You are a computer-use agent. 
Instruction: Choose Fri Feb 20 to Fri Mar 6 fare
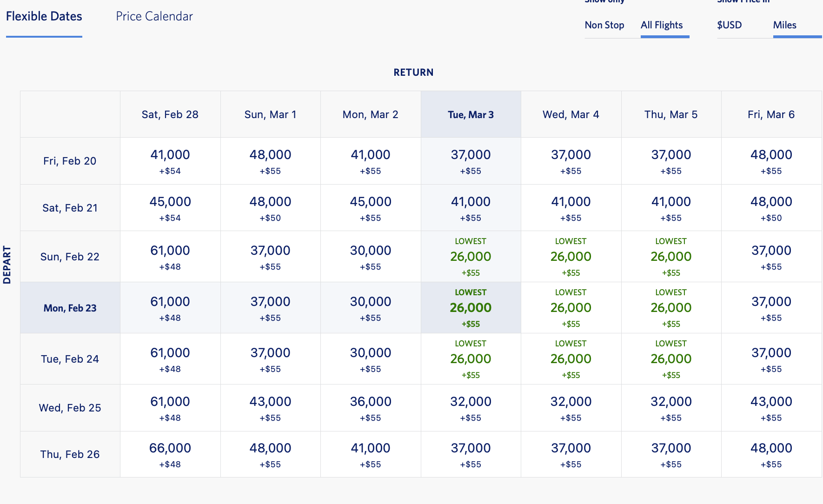point(771,161)
